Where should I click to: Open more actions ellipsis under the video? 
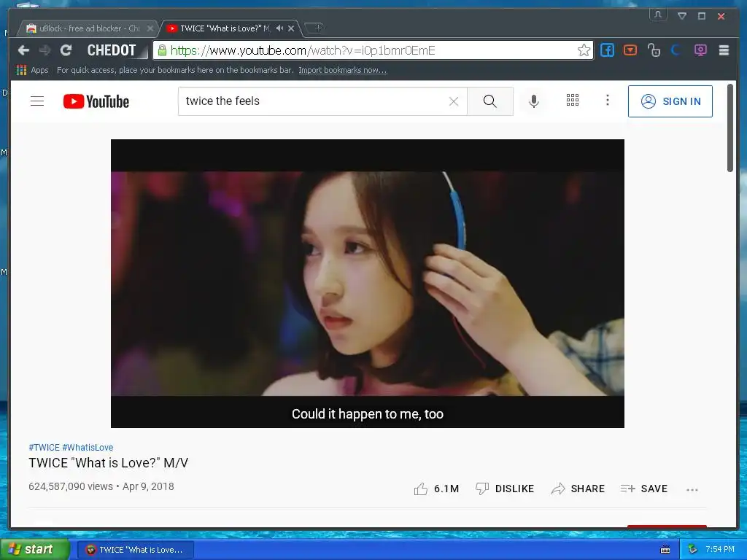692,489
